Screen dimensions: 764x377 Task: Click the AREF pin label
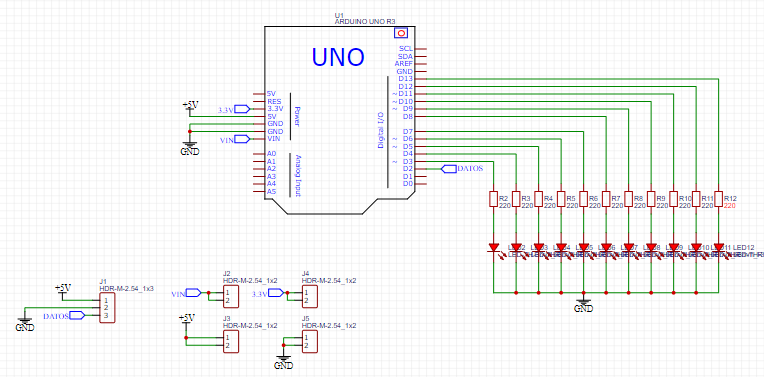pos(404,64)
